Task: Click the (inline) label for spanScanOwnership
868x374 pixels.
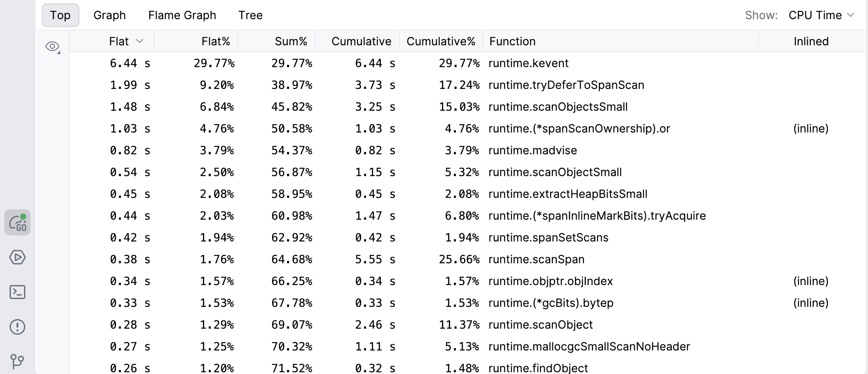Action: (x=811, y=129)
